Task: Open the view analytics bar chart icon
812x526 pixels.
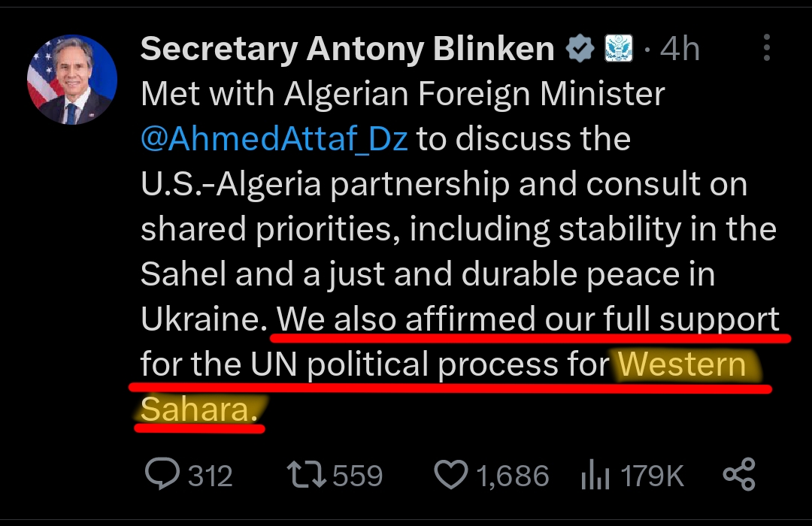Action: pos(595,476)
